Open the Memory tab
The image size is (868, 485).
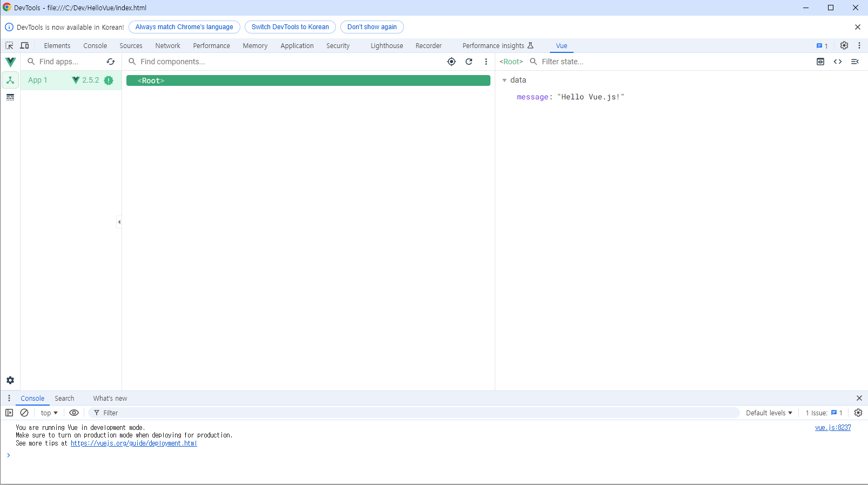(255, 46)
